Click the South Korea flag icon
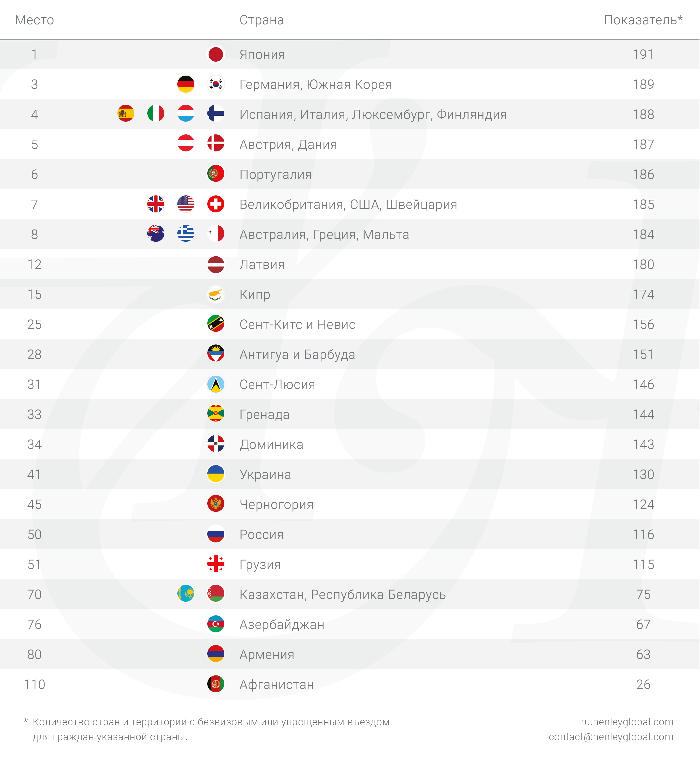Screen dimensions: 700x770 tap(216, 84)
